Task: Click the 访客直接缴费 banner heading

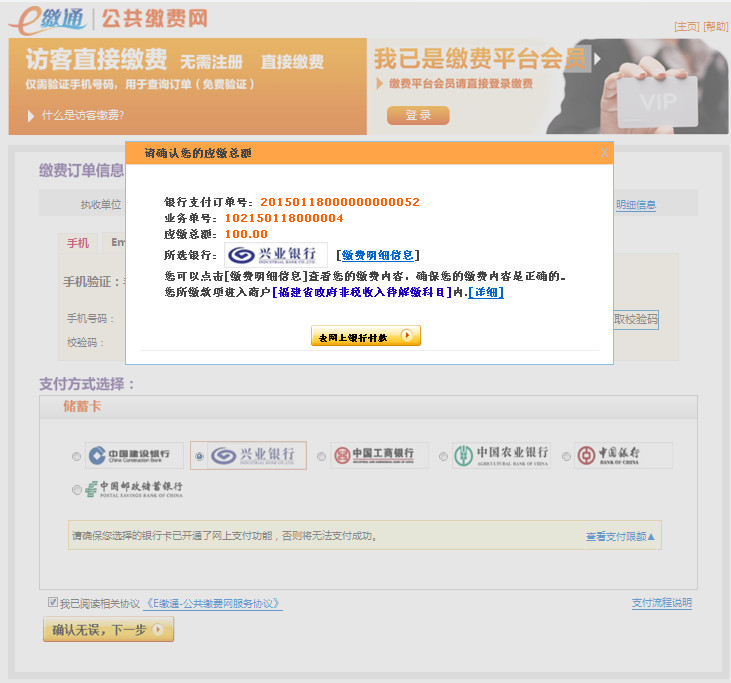Action: 96,59
